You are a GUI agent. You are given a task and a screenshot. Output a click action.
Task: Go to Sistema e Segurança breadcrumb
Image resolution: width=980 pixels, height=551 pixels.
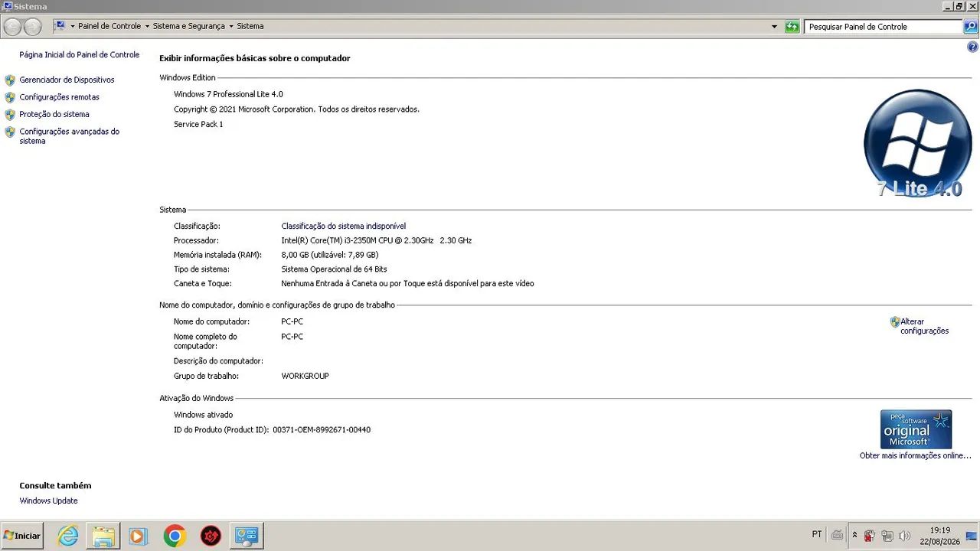click(x=189, y=27)
